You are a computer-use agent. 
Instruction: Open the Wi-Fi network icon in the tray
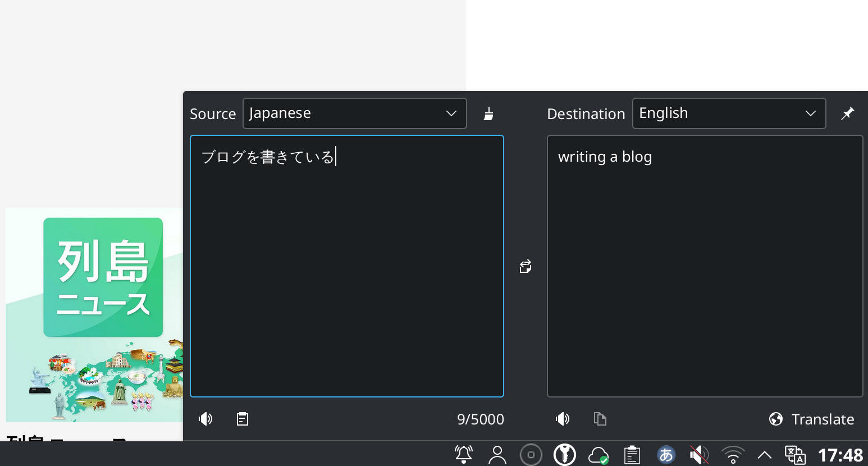click(x=733, y=455)
